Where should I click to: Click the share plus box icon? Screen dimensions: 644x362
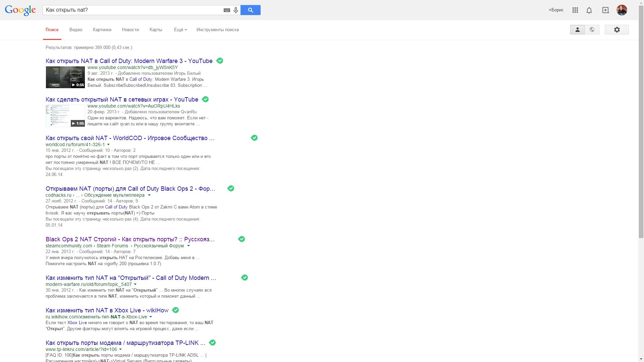(x=605, y=10)
